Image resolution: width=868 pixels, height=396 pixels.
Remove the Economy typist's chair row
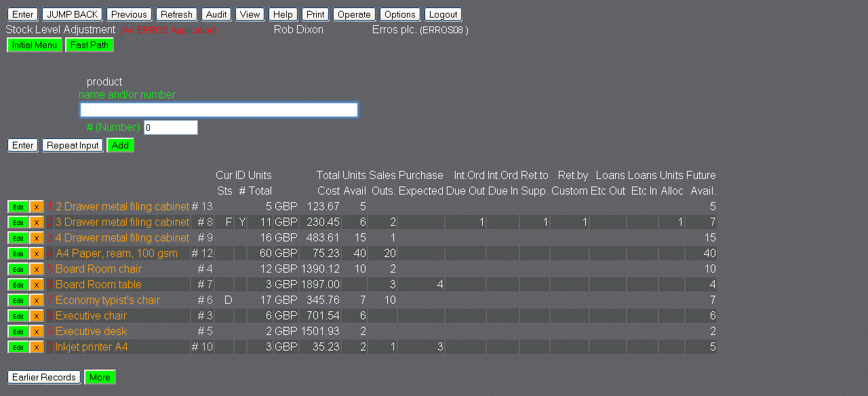[37, 300]
